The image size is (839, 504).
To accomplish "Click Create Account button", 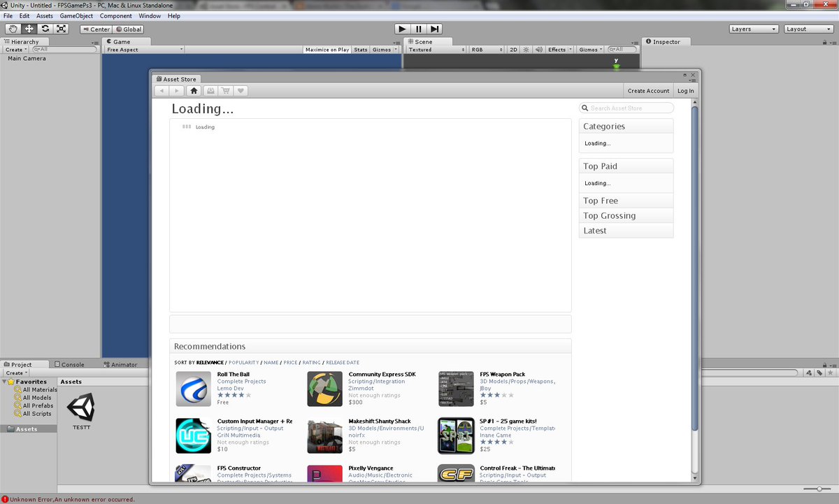I will [648, 91].
